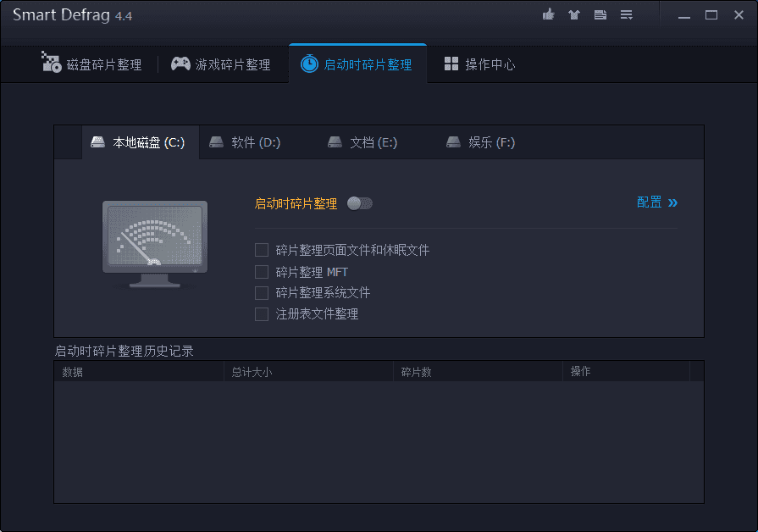Enable the boot time defrag switch

[x=359, y=202]
